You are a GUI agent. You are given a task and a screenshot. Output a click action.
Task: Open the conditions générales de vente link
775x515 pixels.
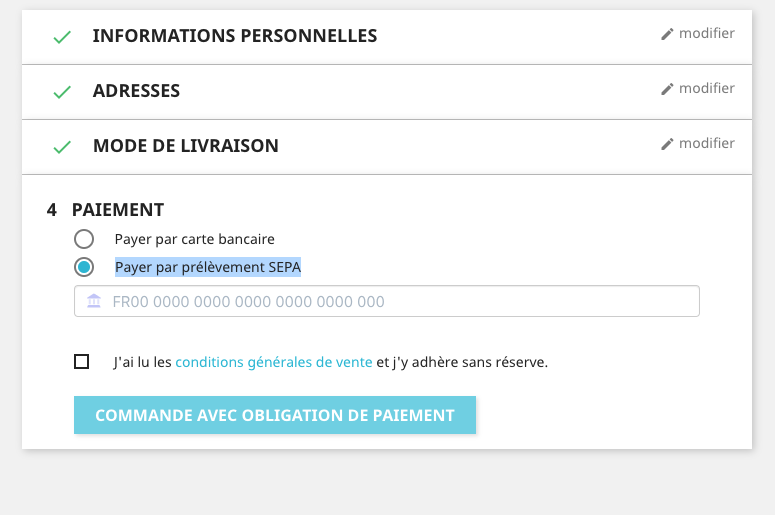tap(274, 362)
